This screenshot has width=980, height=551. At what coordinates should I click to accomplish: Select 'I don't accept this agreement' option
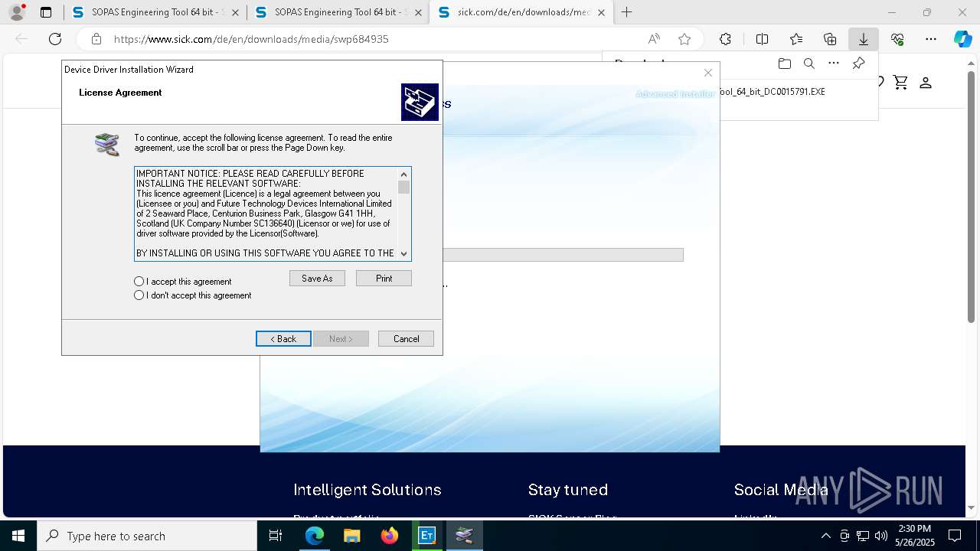click(139, 295)
